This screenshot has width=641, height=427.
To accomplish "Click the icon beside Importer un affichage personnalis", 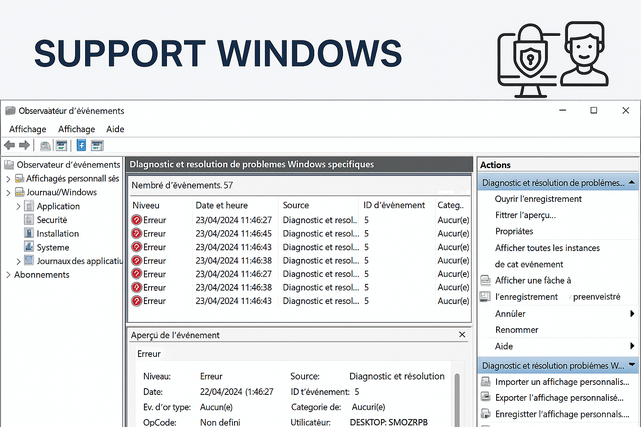I will click(485, 382).
